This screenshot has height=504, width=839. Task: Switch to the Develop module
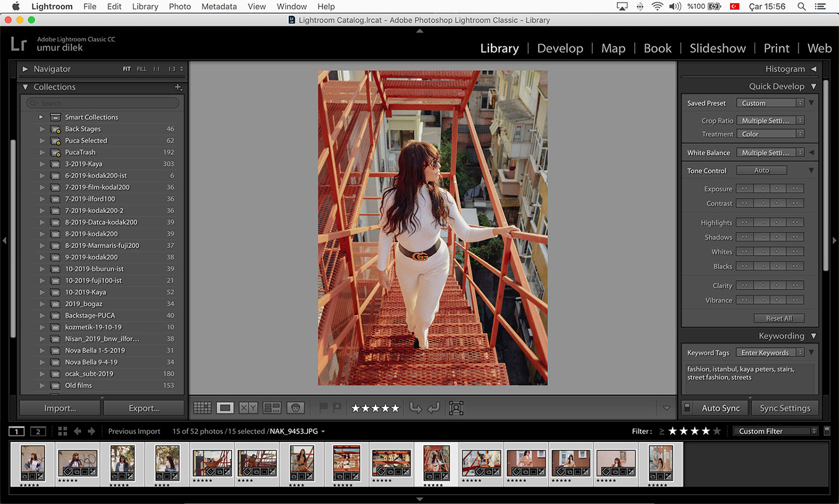(x=560, y=48)
